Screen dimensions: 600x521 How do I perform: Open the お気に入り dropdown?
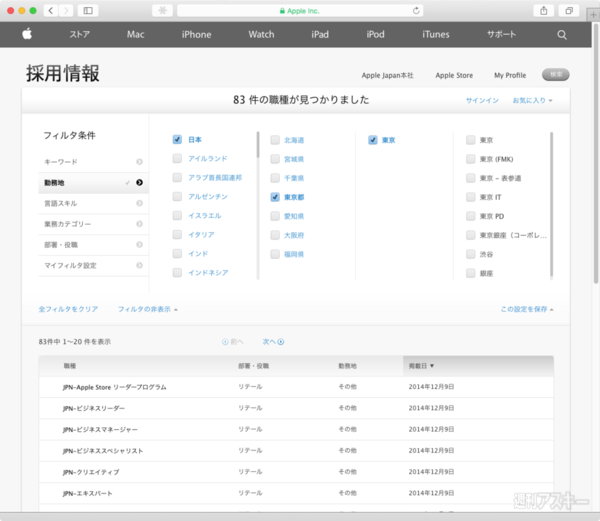(532, 100)
